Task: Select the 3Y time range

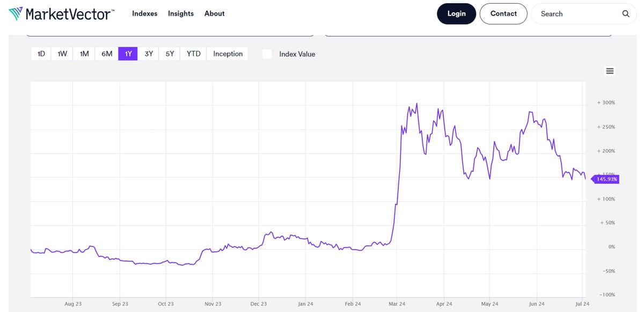Action: pyautogui.click(x=149, y=54)
